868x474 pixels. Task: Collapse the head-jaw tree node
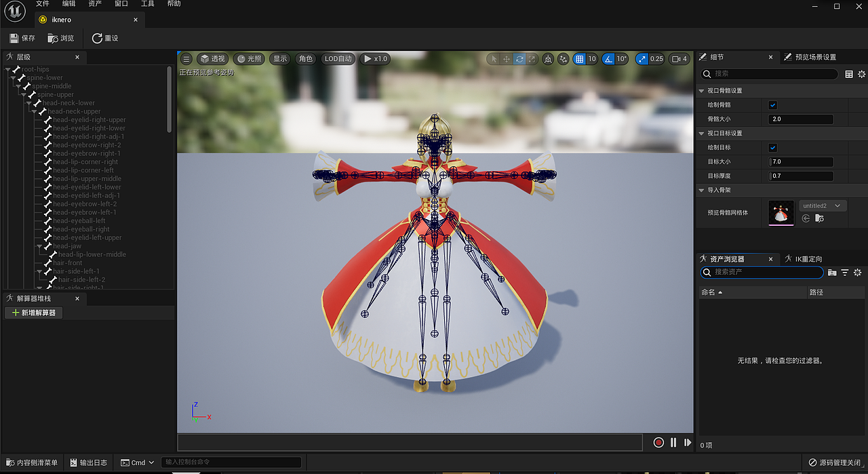click(x=40, y=246)
